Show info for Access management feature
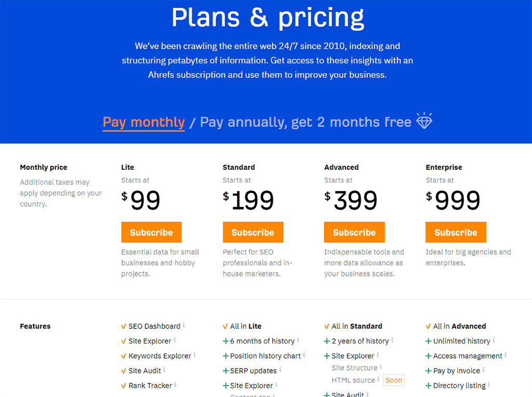532x397 pixels. [x=506, y=354]
